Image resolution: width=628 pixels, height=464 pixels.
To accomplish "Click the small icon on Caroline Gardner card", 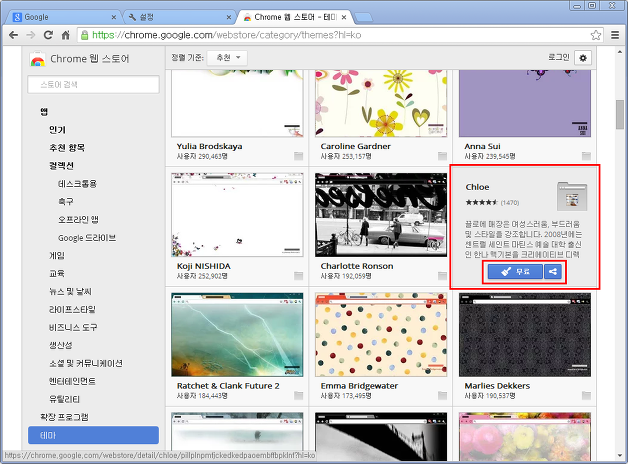I will [x=442, y=156].
